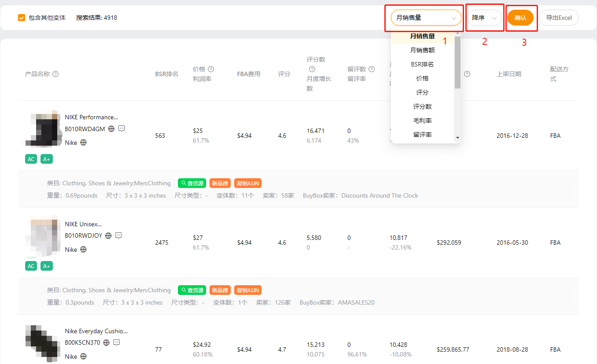597x364 pixels.
Task: Choose 月销售额 from the sort list
Action: 422,50
